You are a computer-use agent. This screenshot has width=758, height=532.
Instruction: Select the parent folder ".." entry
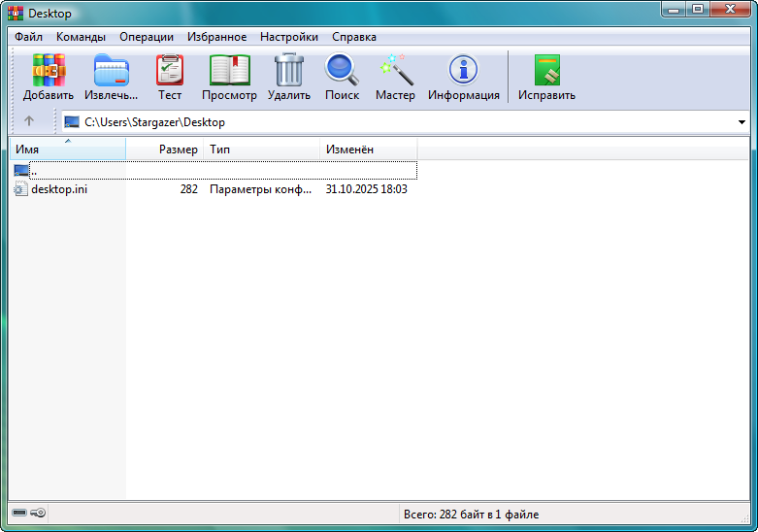34,171
